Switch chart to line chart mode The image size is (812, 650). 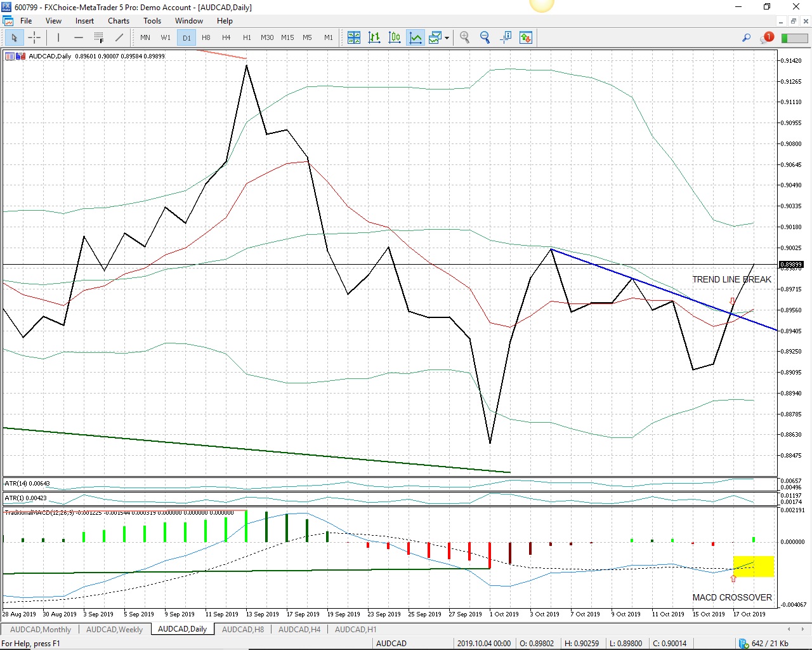point(416,37)
